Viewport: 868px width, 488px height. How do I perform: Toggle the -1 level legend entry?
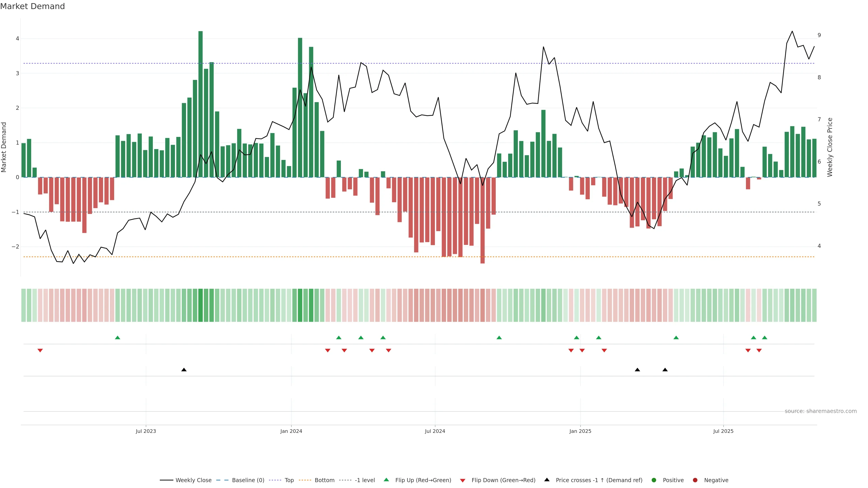(x=365, y=480)
